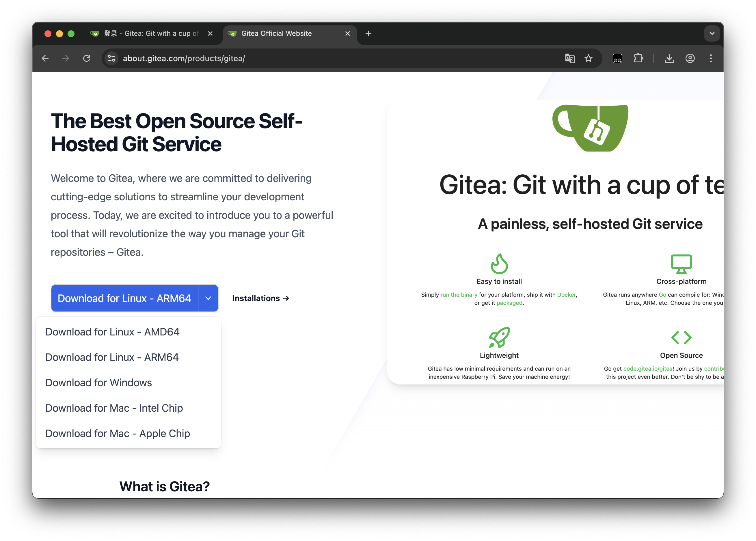Collapse the download options chevron button
This screenshot has width=756, height=541.
[x=208, y=298]
